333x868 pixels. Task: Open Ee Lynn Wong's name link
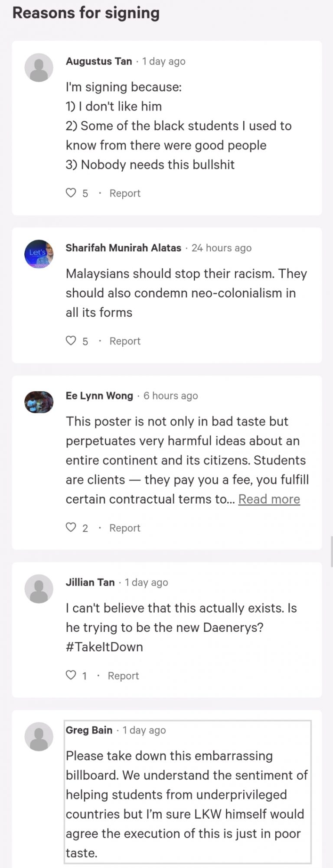pyautogui.click(x=99, y=396)
